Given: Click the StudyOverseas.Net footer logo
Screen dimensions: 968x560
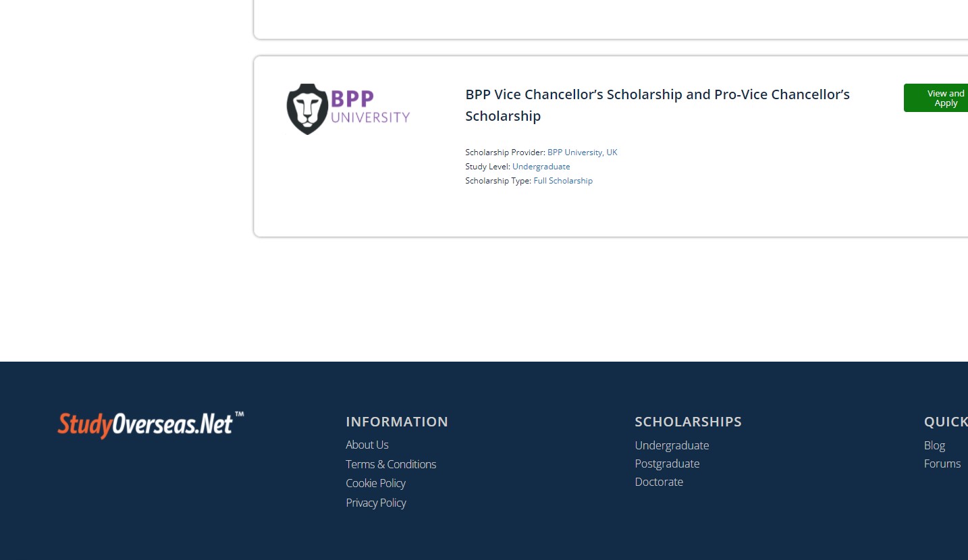Looking at the screenshot, I should (151, 424).
